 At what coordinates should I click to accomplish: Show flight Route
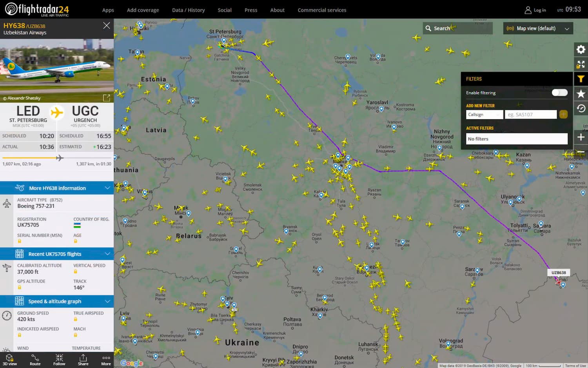pyautogui.click(x=35, y=360)
